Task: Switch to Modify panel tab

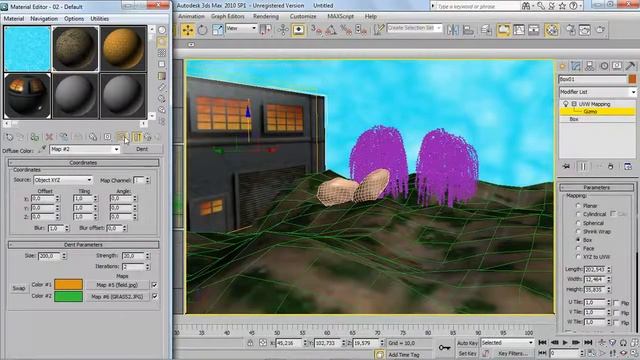Action: pyautogui.click(x=576, y=66)
